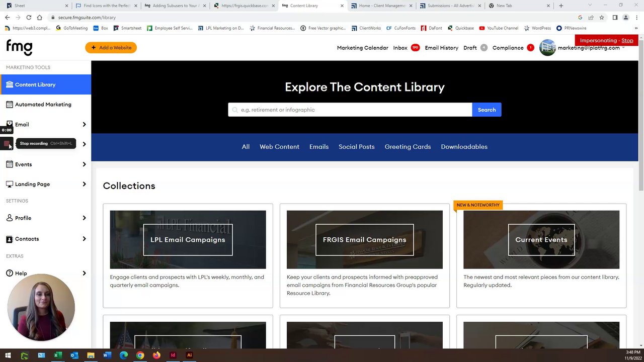Image resolution: width=644 pixels, height=362 pixels.
Task: Open the LPL Email Campaigns collection
Action: [x=188, y=240]
